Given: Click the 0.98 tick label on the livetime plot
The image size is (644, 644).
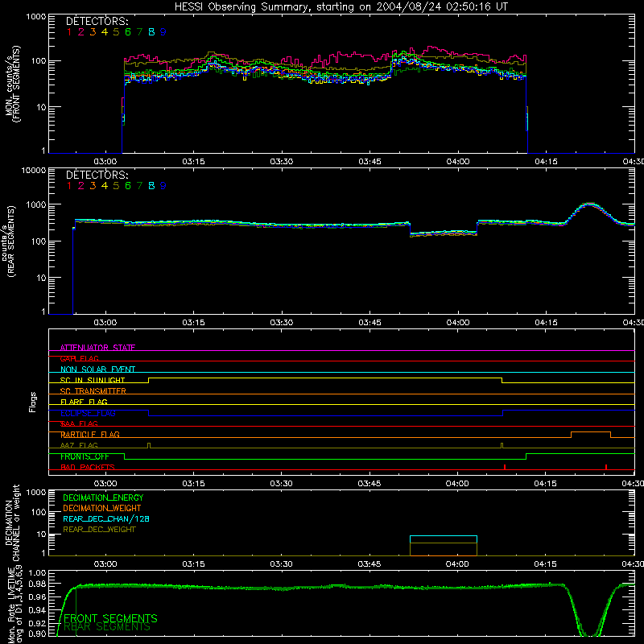Looking at the screenshot, I should (37, 584).
